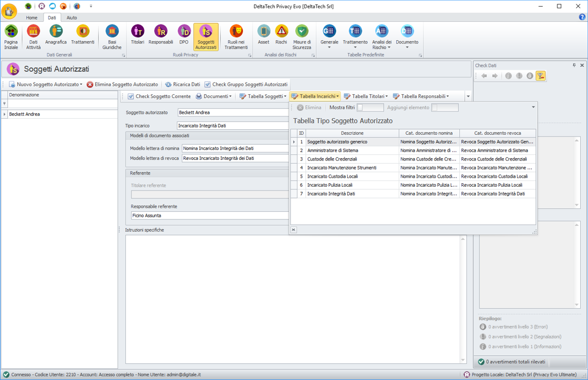Click application logo button in the title bar
The height and width of the screenshot is (380, 588).
point(9,11)
